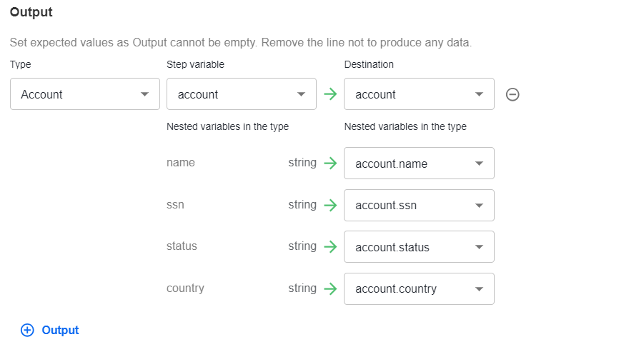Open the account.ssn destination dropdown
644x342 pixels.
419,205
